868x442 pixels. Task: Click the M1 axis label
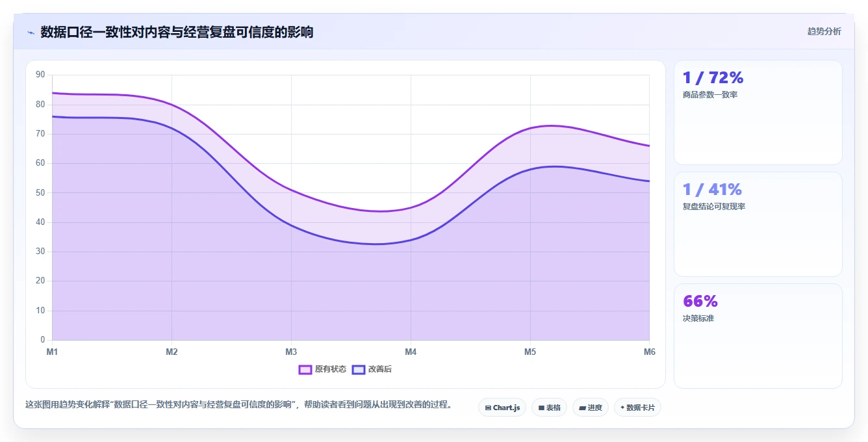[x=52, y=352]
